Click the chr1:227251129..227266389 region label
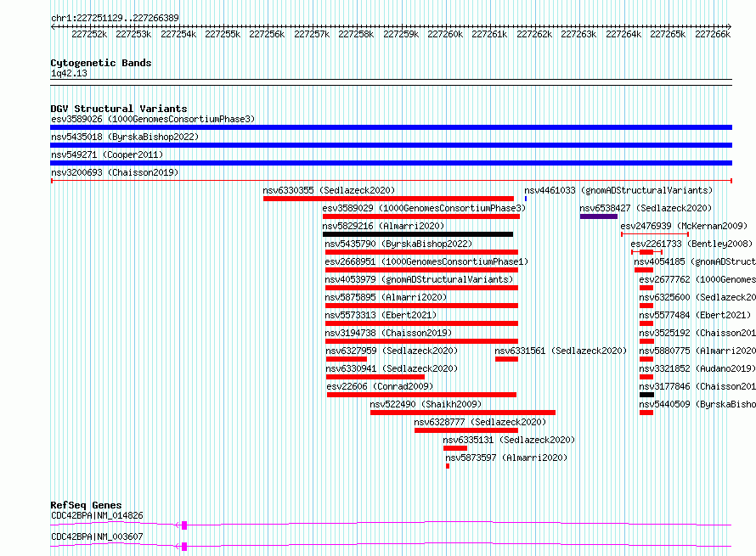Screen dimensions: 756x556 pyautogui.click(x=115, y=18)
